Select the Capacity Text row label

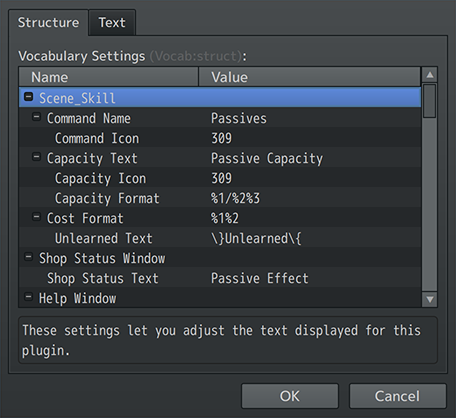point(92,158)
